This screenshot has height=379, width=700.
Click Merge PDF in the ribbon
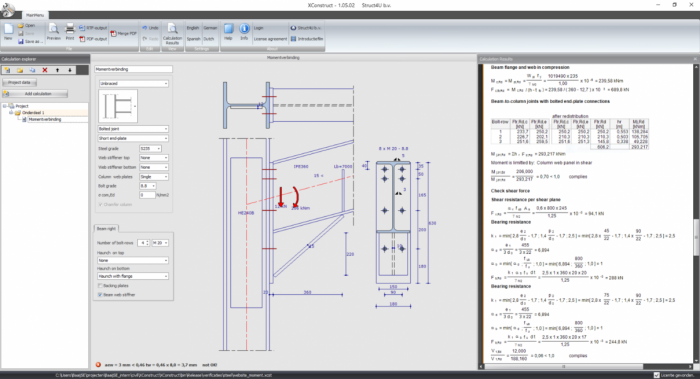pos(124,33)
